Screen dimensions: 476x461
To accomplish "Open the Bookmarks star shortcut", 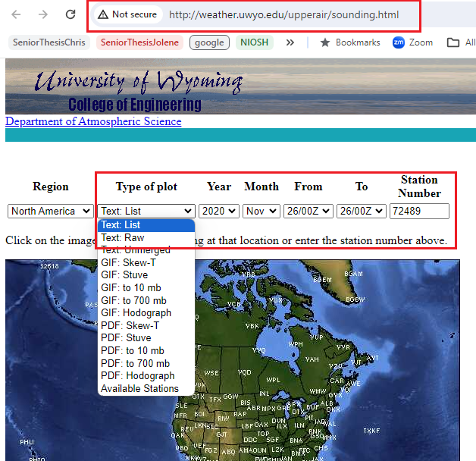I will click(350, 42).
